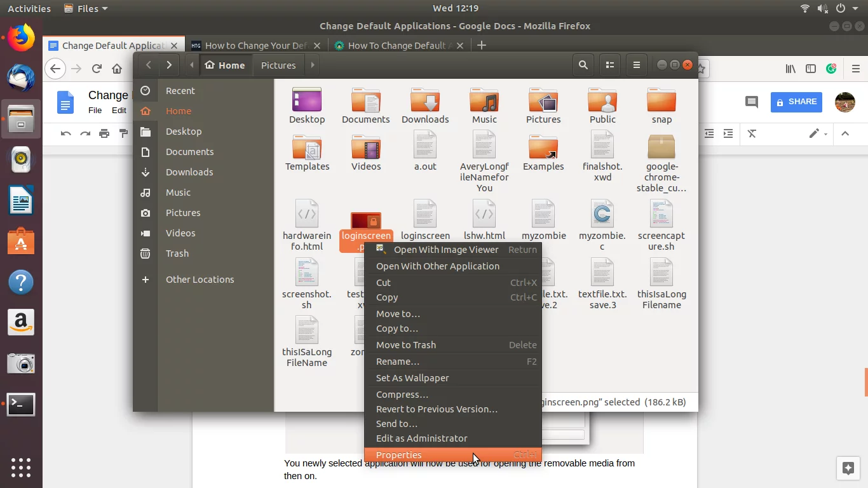Launch Thunderbird from the dock
This screenshot has width=868, height=488.
point(21,78)
